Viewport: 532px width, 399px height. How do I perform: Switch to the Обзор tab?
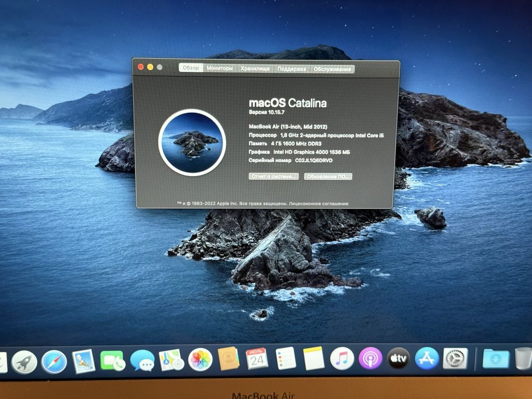[x=190, y=68]
